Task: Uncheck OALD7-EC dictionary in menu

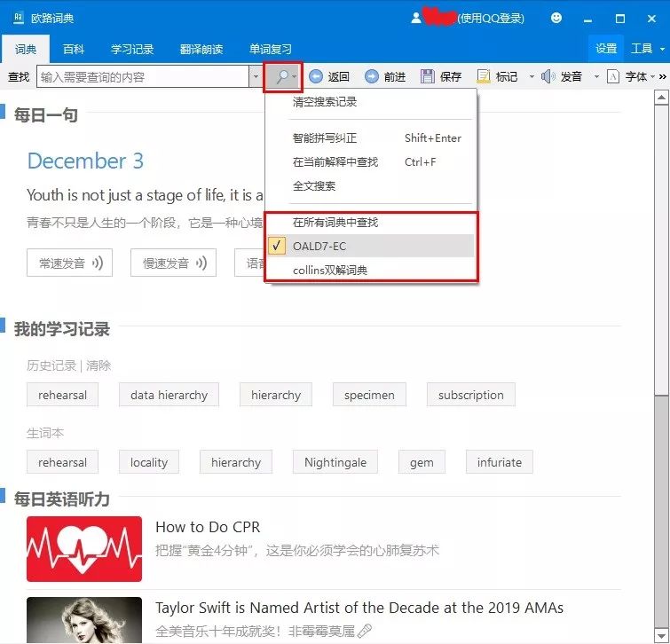Action: (x=371, y=246)
